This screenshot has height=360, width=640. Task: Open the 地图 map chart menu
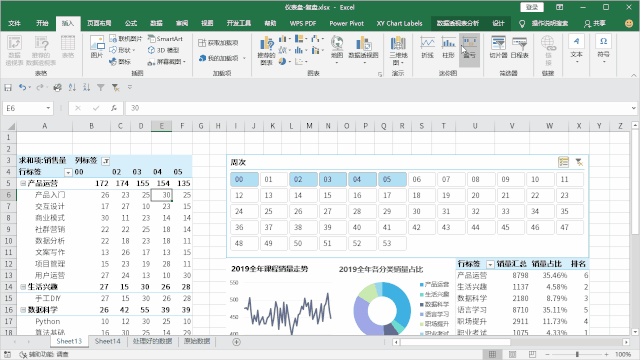[337, 50]
